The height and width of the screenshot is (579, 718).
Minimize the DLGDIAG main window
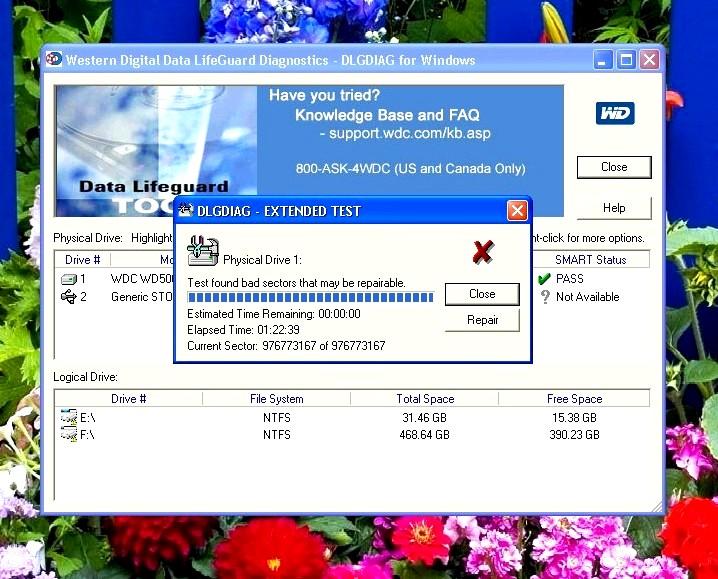pyautogui.click(x=603, y=60)
